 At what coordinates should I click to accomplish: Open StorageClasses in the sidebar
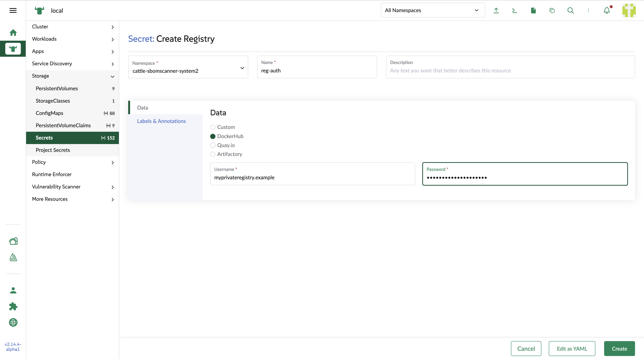72,101
